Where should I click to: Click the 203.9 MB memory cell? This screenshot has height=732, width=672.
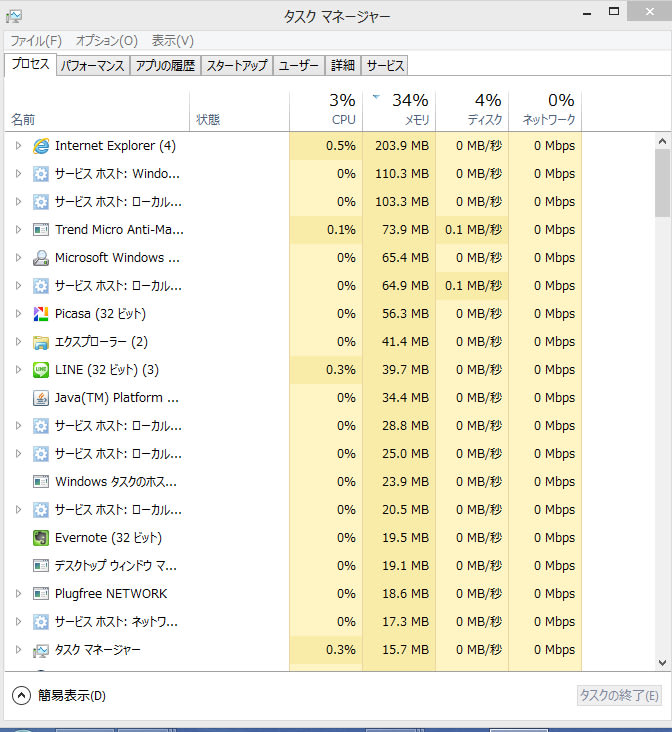coord(399,146)
